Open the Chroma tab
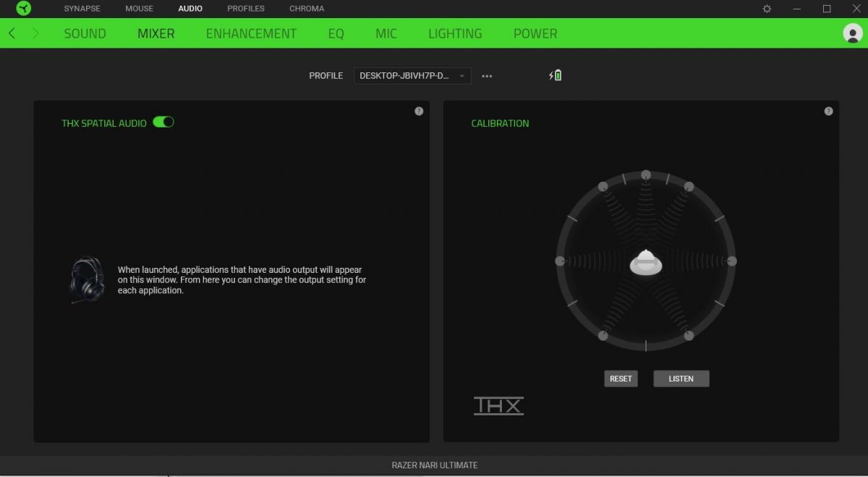Screen dimensions: 868x477 tap(307, 9)
